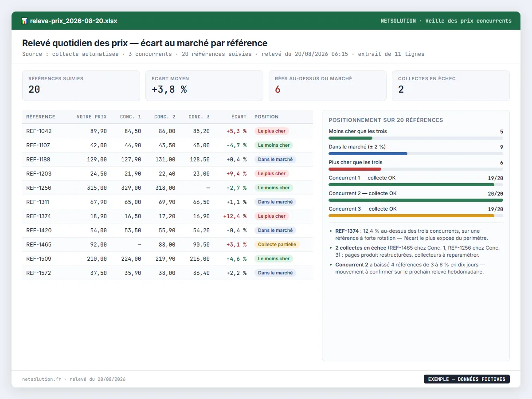Click the Dans le marché badge for REF-1311
Image resolution: width=532 pixels, height=399 pixels.
pos(275,202)
